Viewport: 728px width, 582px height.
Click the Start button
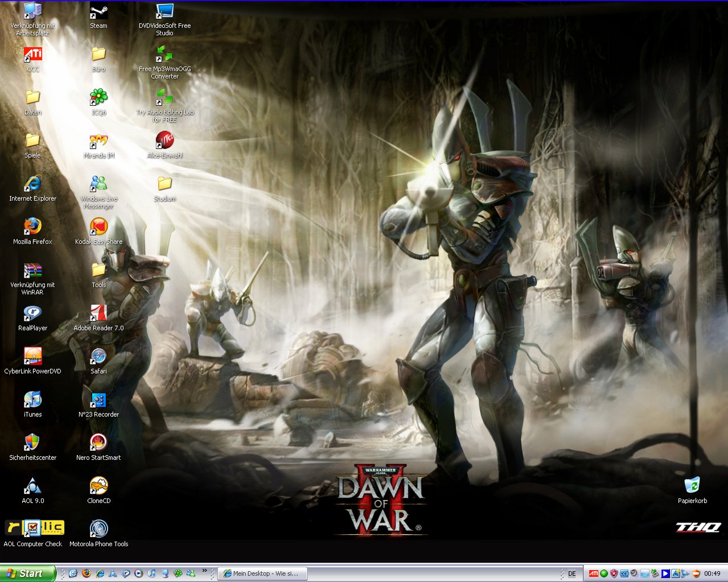click(x=27, y=573)
